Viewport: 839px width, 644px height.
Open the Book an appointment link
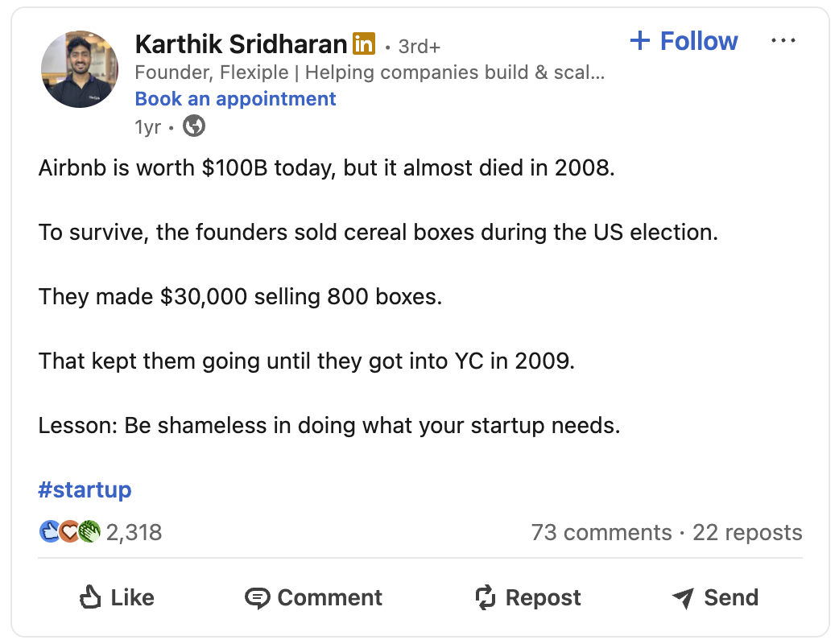click(x=235, y=99)
